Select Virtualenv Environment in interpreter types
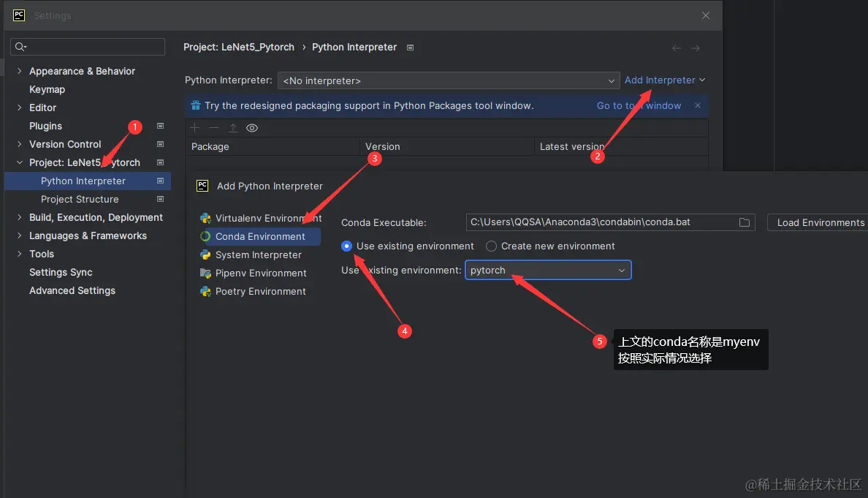 click(260, 218)
